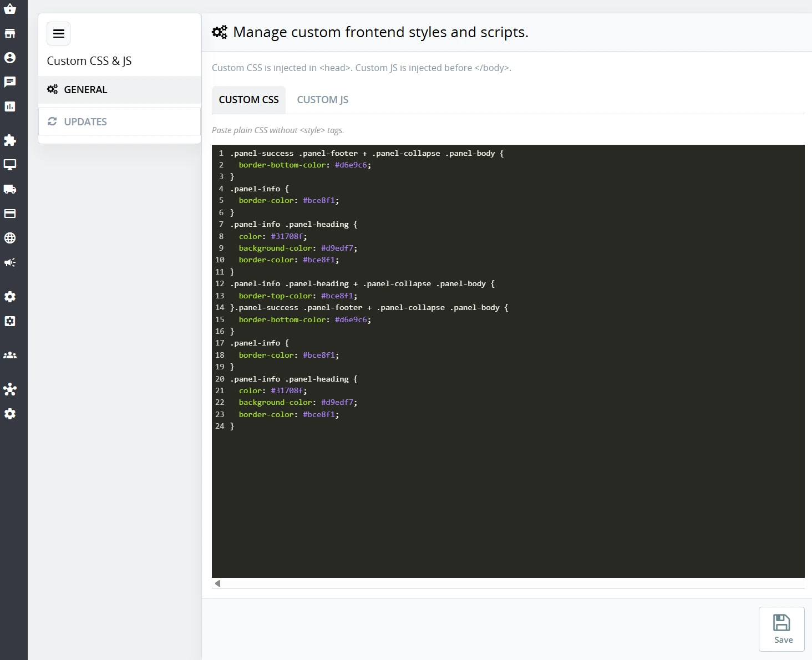Click the 'Custom CSS & JS' heading
The width and height of the screenshot is (812, 660).
[89, 61]
